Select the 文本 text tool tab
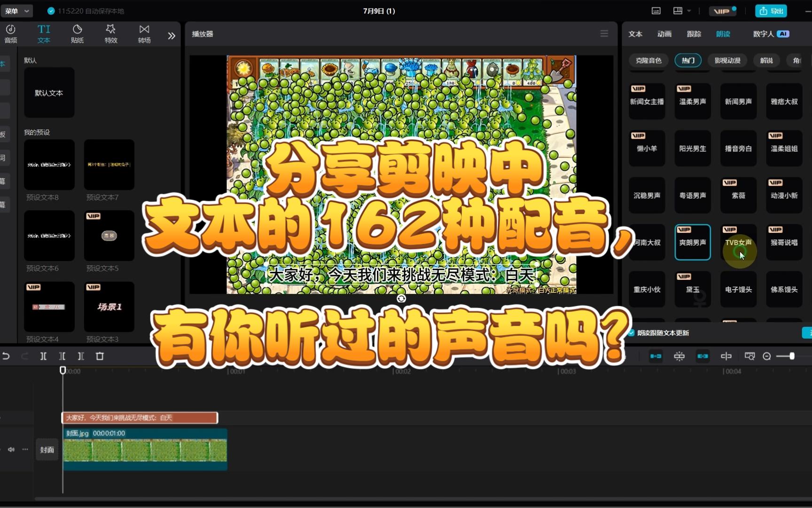This screenshot has height=508, width=812. tap(44, 34)
